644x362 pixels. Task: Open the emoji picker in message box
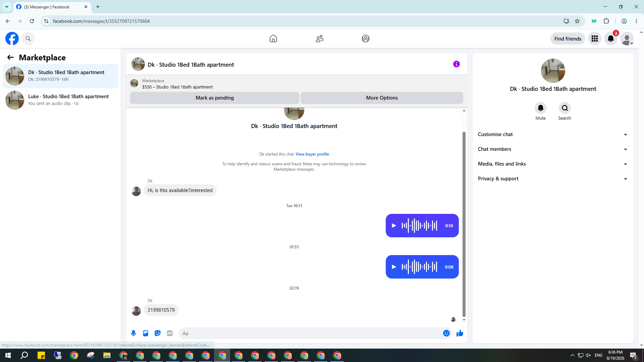tap(446, 333)
